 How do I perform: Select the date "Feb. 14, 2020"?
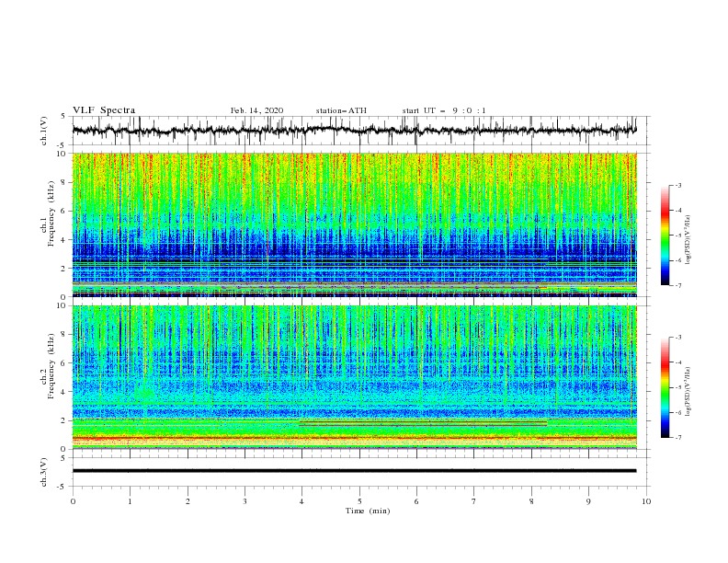[256, 110]
